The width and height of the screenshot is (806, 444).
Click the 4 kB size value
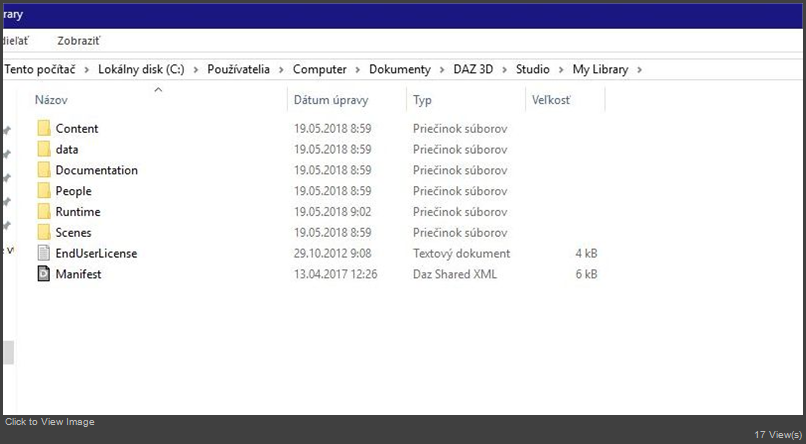click(587, 253)
